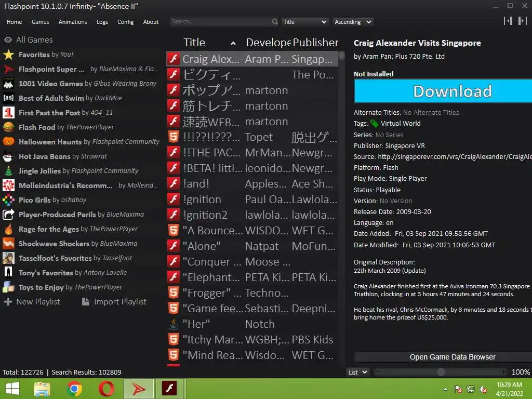The width and height of the screenshot is (532, 399).
Task: Click the Halloween Haunts pumpkin icon
Action: click(x=8, y=142)
